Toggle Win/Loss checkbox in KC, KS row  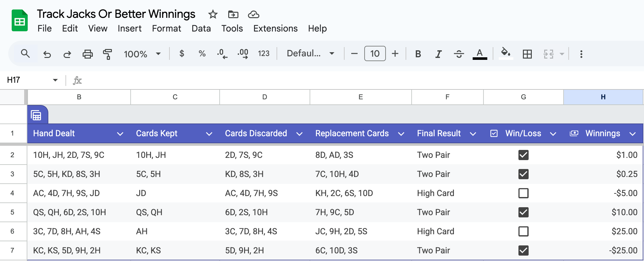[x=523, y=250]
